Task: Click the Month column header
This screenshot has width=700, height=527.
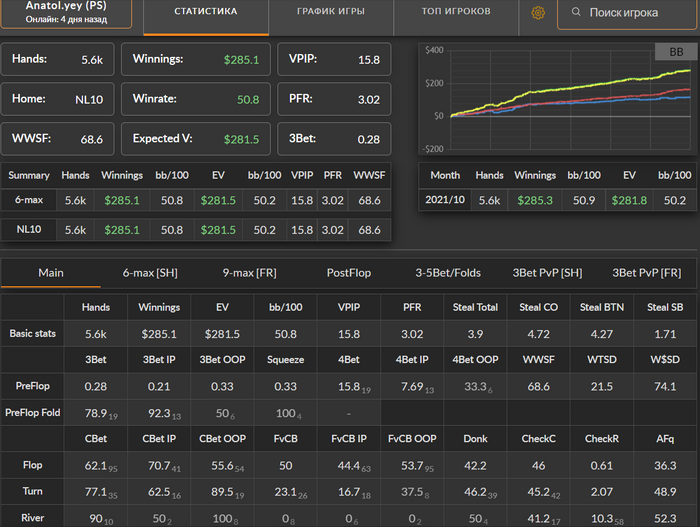Action: 445,175
